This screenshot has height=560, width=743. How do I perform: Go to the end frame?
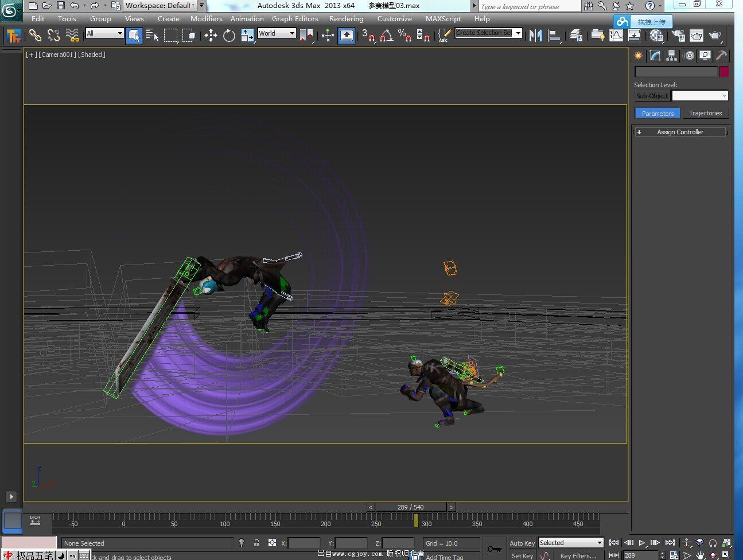click(x=670, y=542)
